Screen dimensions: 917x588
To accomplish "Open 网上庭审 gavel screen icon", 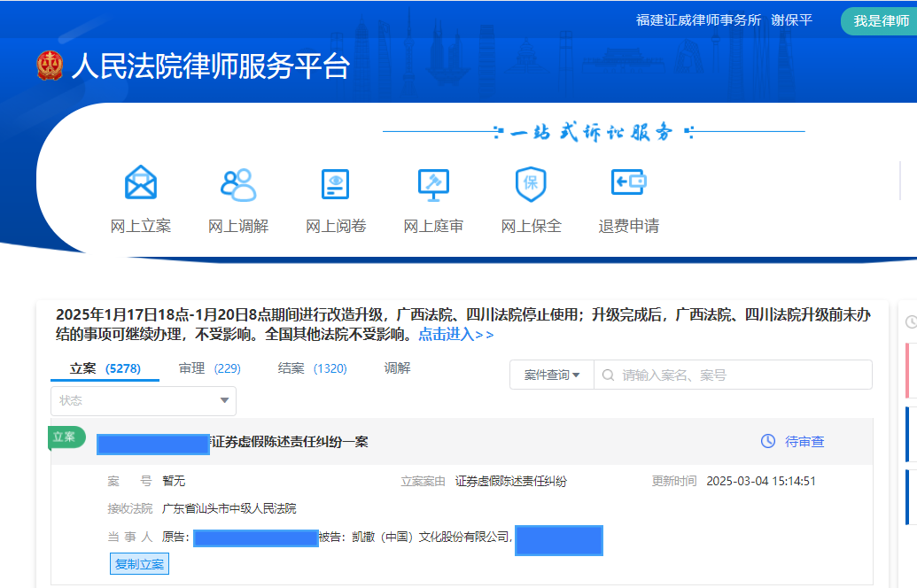I will pyautogui.click(x=433, y=185).
